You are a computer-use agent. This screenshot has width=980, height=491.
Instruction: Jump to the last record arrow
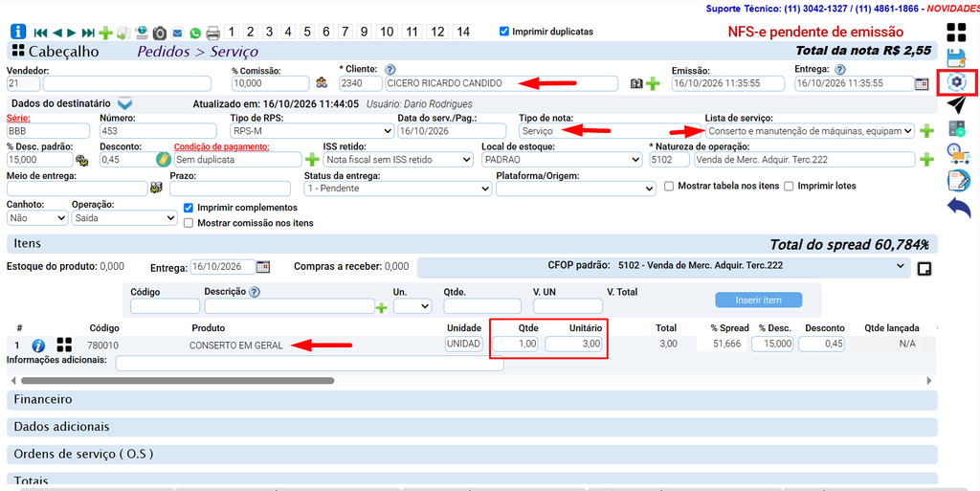pyautogui.click(x=88, y=33)
